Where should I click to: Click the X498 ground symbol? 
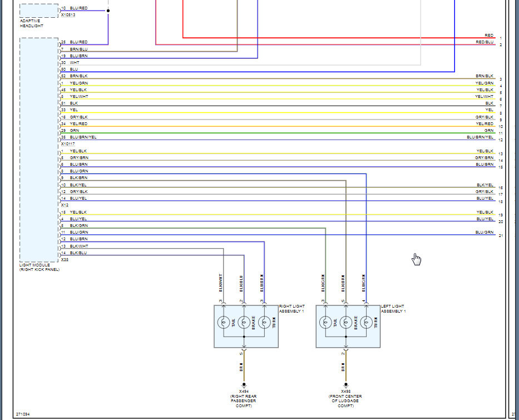click(346, 386)
